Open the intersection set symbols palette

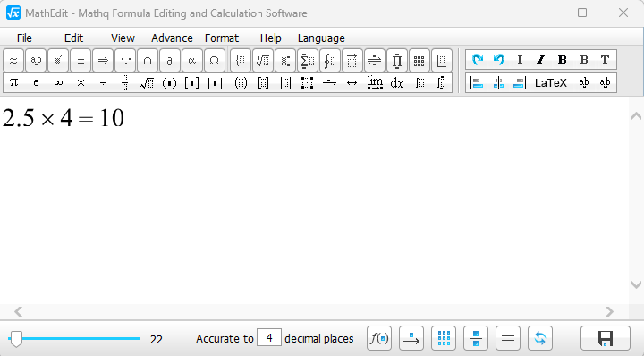coord(148,61)
